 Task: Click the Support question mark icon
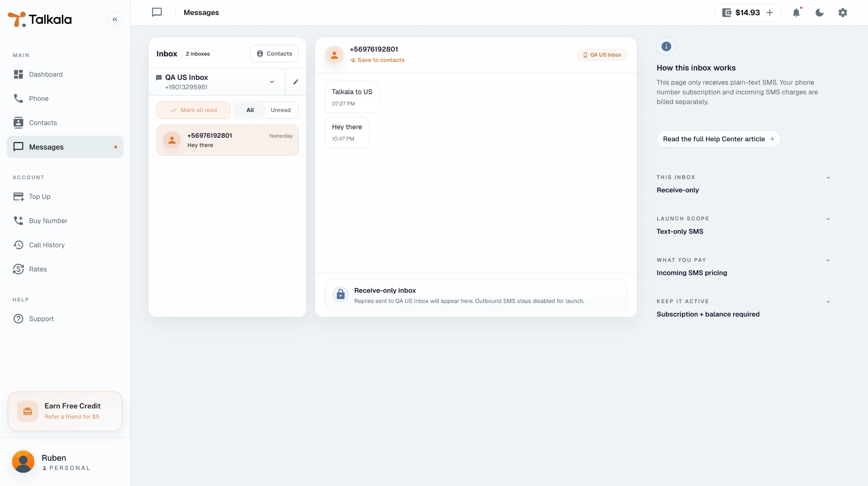18,319
